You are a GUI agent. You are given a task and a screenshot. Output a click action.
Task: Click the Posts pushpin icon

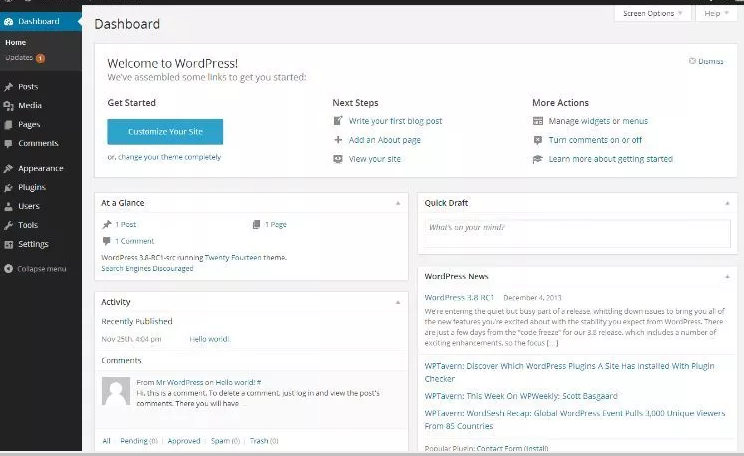(x=8, y=87)
